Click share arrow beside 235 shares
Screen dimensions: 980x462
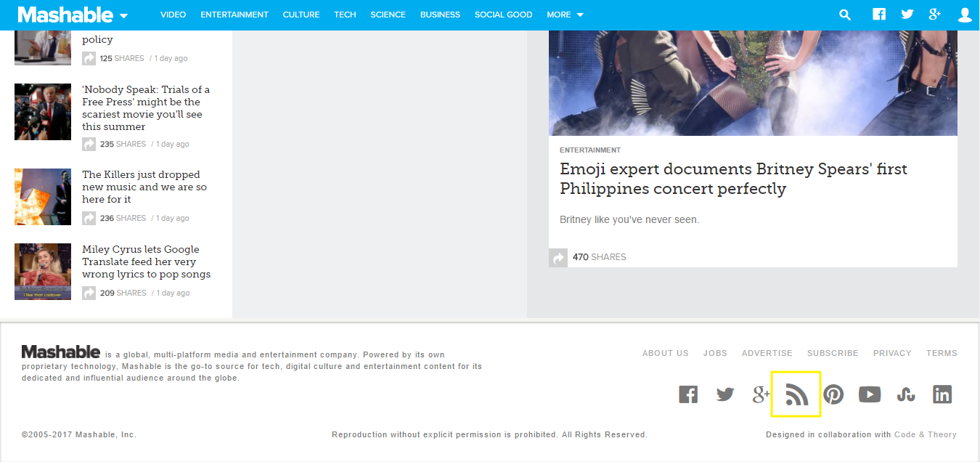89,144
